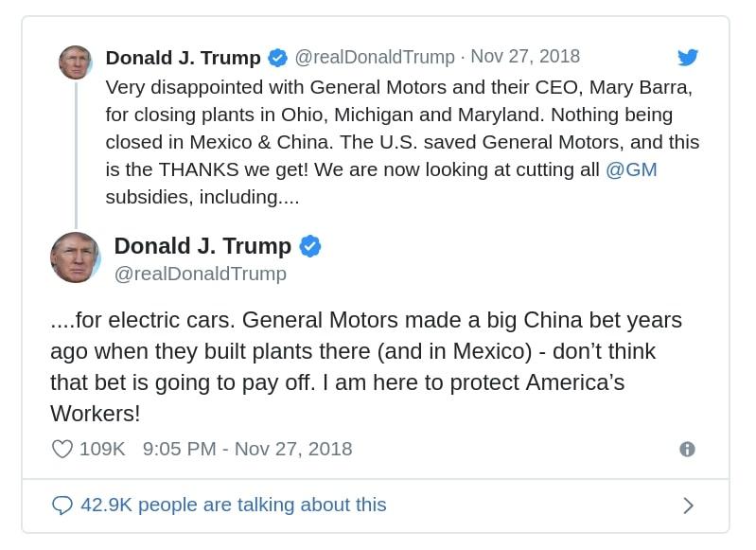756x550 pixels.
Task: Like the tweet using heart icon
Action: [62, 449]
